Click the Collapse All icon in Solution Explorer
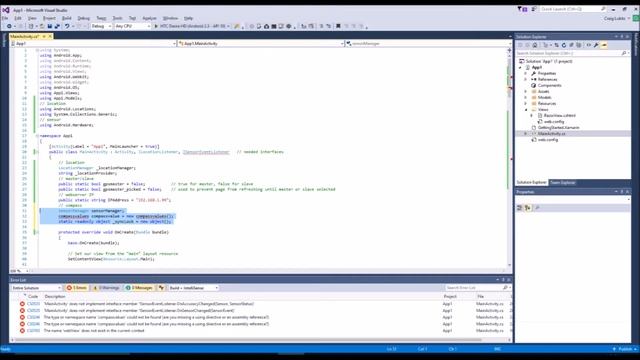This screenshot has height=360, width=640. (571, 45)
